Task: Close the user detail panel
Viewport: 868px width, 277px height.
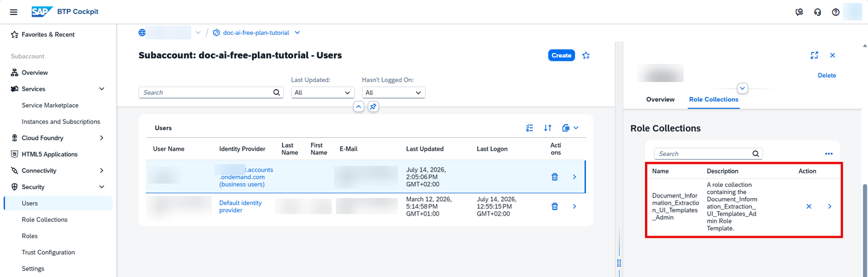Action: [x=832, y=55]
